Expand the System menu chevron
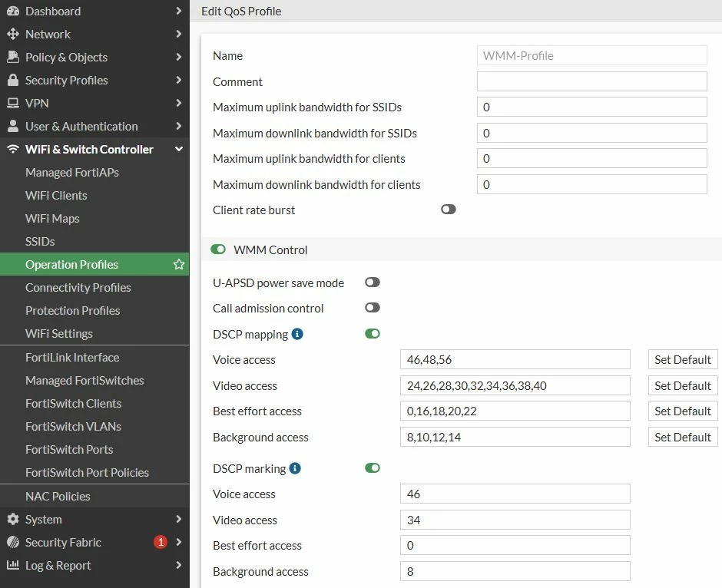This screenshot has height=588, width=722. (x=179, y=519)
